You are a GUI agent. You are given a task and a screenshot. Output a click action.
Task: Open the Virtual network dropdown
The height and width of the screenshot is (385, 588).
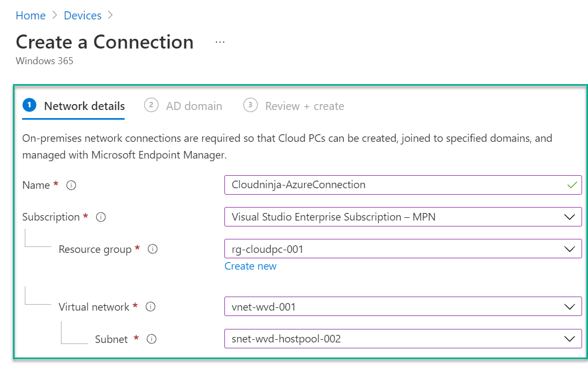403,307
